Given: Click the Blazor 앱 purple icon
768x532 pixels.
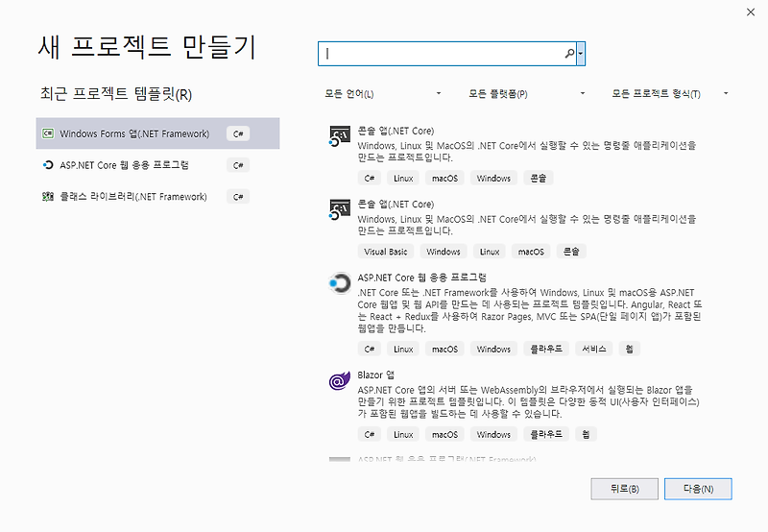Looking at the screenshot, I should (x=340, y=380).
